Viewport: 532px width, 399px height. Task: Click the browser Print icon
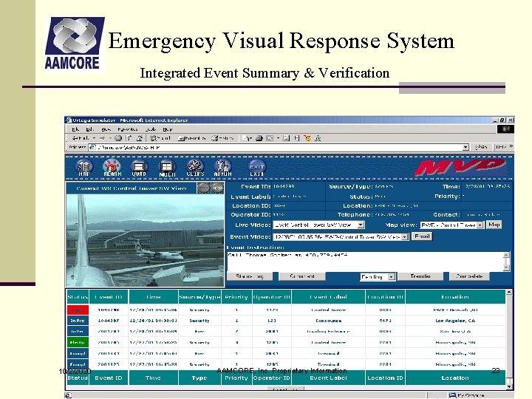[259, 138]
